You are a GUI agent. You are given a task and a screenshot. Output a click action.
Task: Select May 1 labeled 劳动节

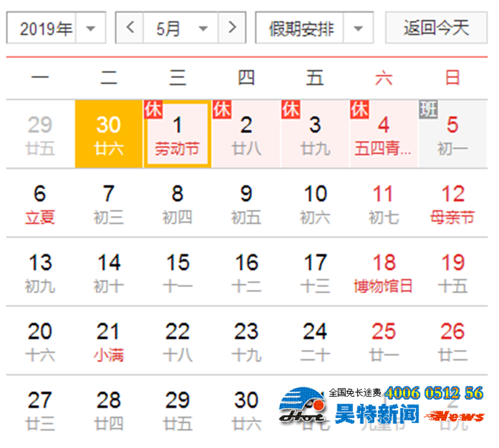coord(177,134)
